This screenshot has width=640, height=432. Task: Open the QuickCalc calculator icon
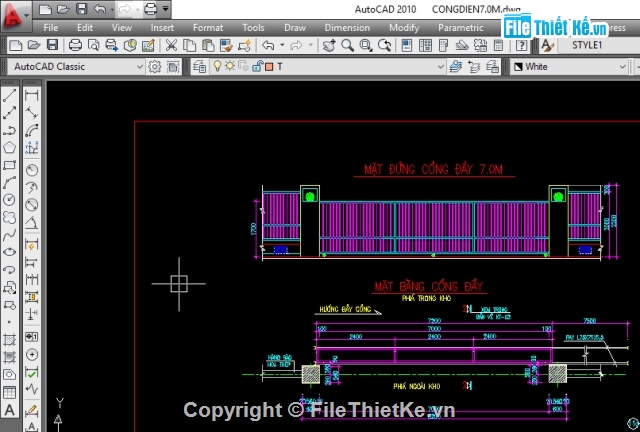point(498,45)
